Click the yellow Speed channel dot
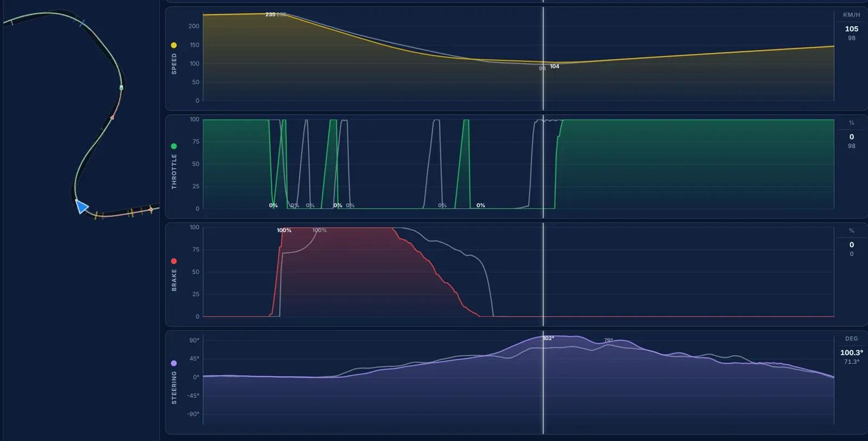Image resolution: width=868 pixels, height=441 pixels. click(174, 45)
